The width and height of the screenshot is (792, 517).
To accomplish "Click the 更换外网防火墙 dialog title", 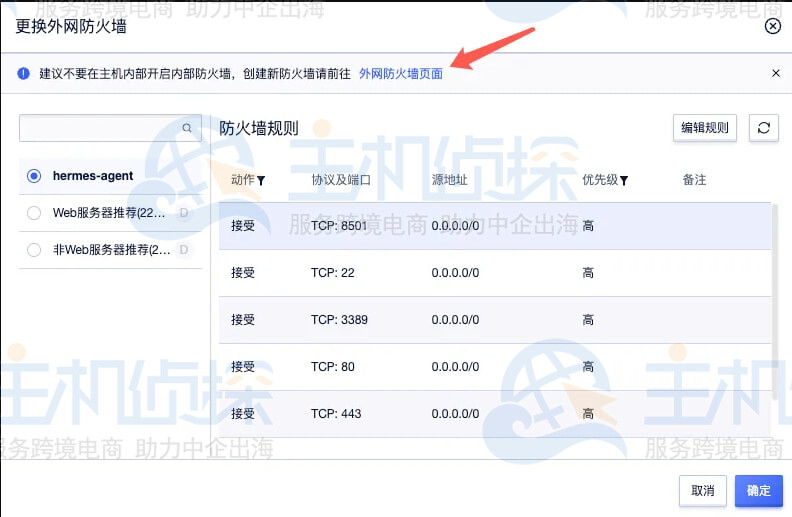I will click(71, 26).
